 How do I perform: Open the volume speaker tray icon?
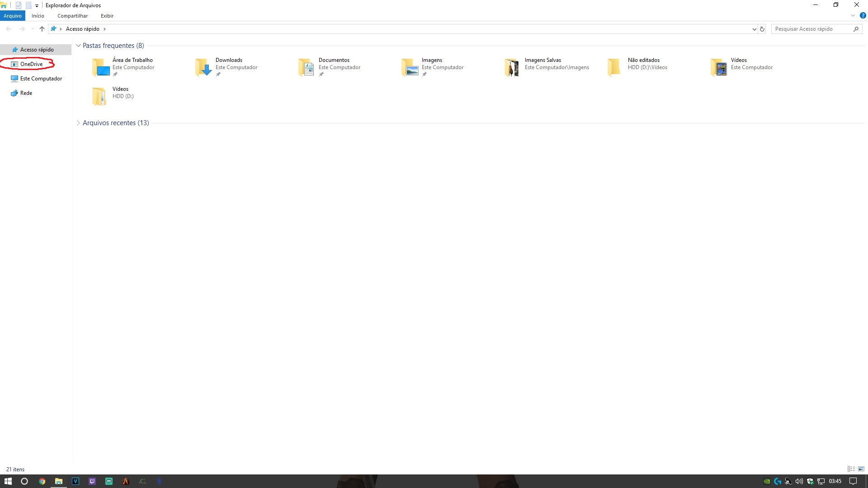coord(799,481)
